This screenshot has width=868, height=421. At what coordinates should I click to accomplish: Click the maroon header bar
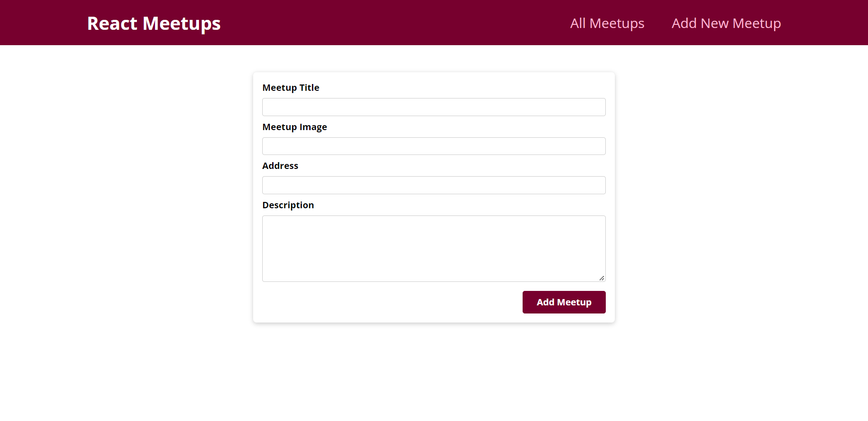click(384, 22)
